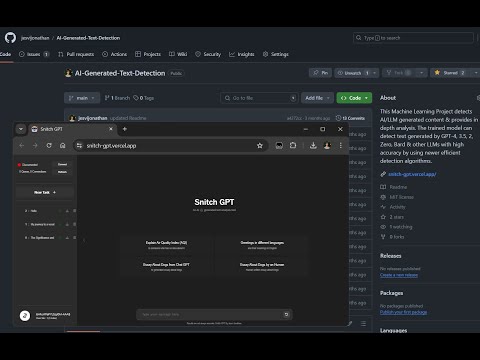
Task: Select the Essay About Dogs from ChatGPT card
Action: [166, 267]
